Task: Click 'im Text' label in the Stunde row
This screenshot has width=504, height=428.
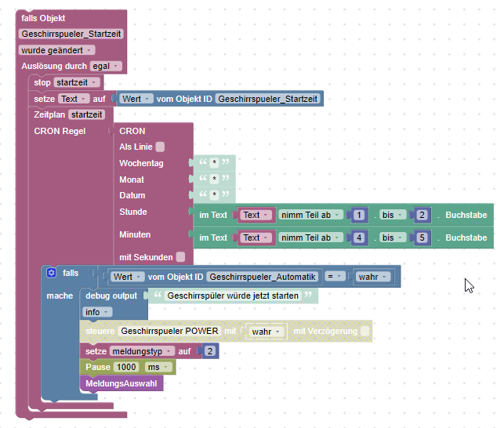Action: [x=213, y=215]
